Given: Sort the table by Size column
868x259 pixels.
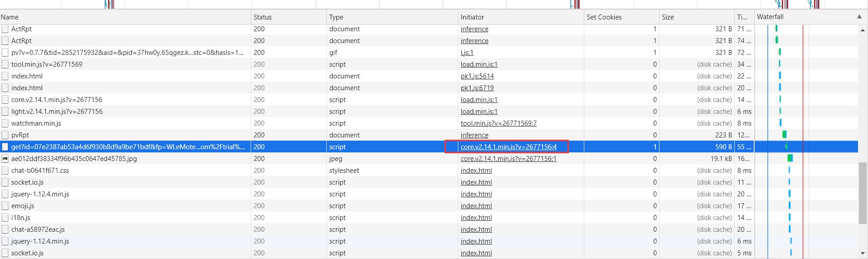Looking at the screenshot, I should coord(668,17).
